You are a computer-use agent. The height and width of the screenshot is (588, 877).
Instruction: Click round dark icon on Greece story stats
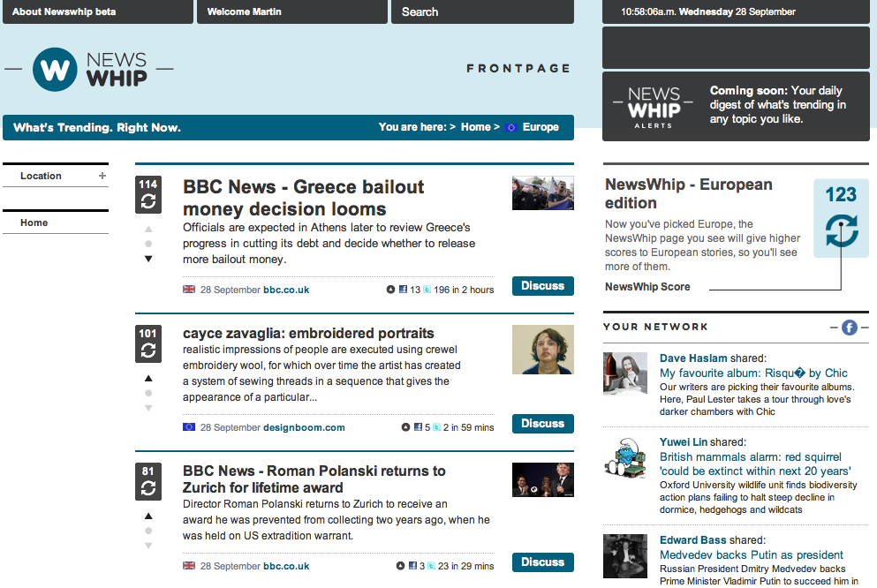coord(390,290)
